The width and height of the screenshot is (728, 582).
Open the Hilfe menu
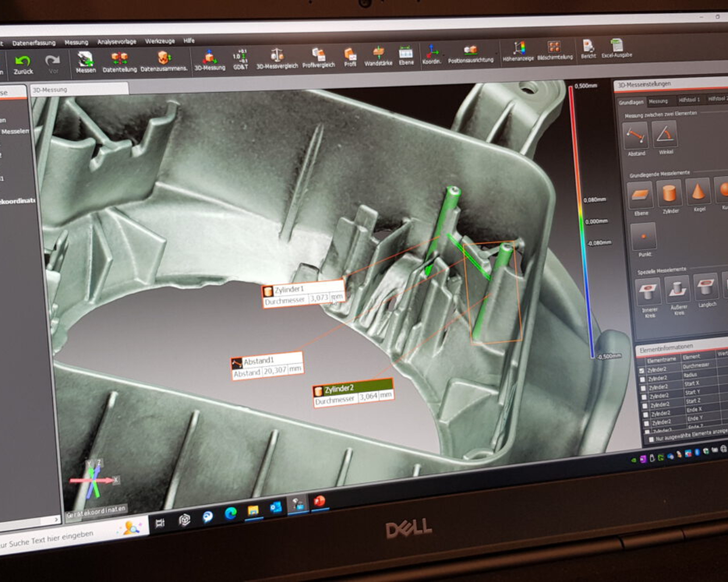tap(189, 41)
